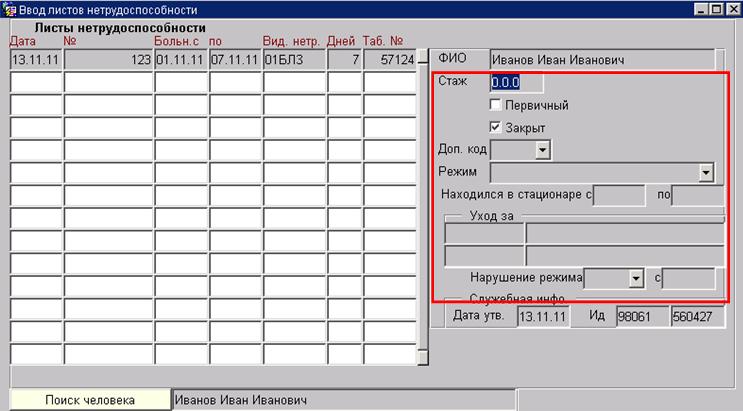
Task: Maximize the Ввод листов нетрудоспособности window
Action: pos(717,9)
